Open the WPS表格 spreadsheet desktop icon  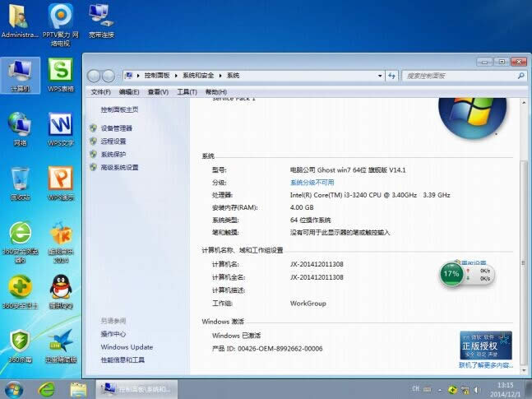[x=60, y=72]
